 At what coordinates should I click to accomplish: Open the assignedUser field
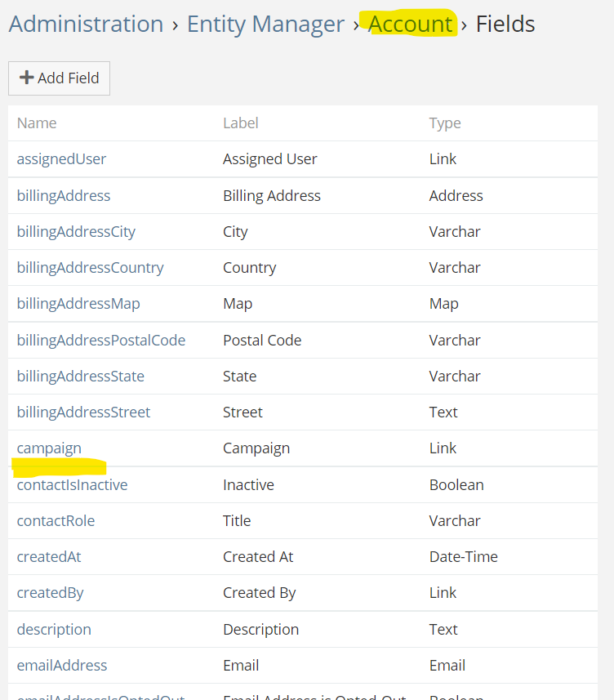[x=61, y=159]
